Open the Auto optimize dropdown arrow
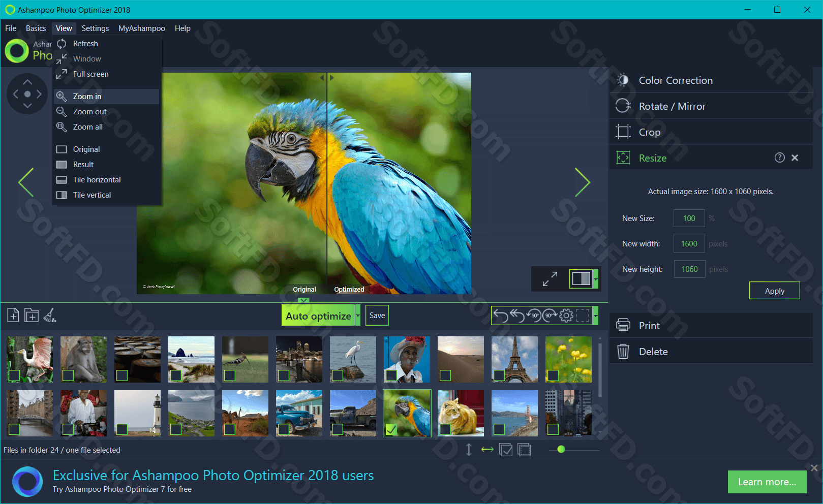 click(x=358, y=316)
